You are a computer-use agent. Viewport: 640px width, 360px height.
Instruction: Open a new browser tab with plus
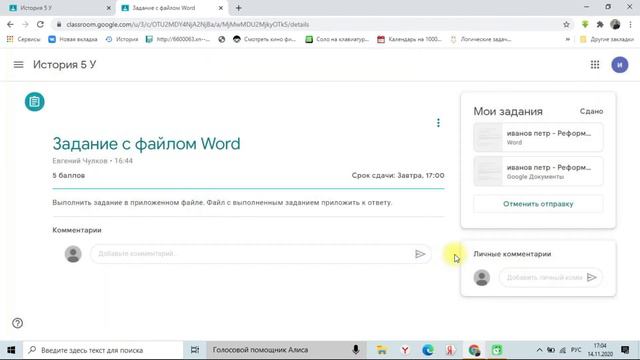pos(238,8)
